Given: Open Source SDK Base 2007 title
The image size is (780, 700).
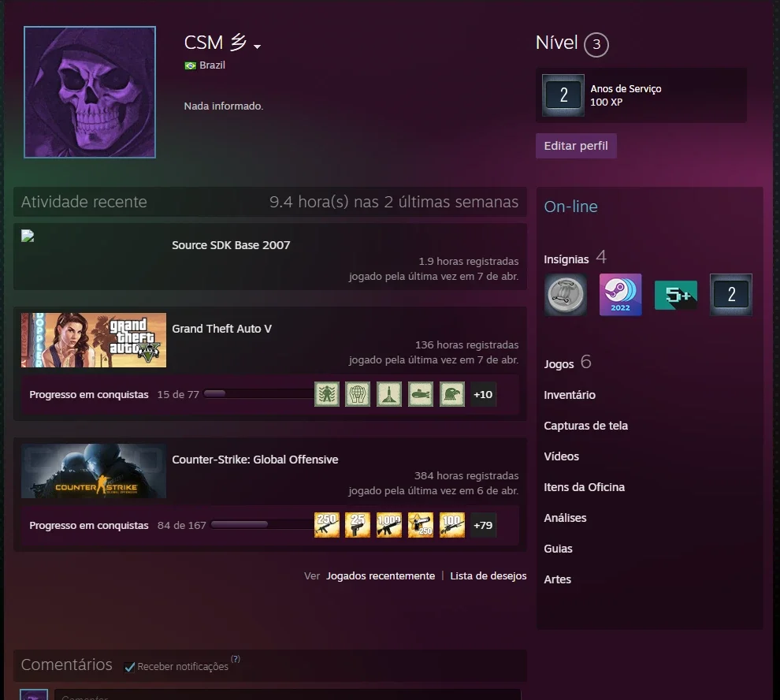Looking at the screenshot, I should (x=231, y=245).
